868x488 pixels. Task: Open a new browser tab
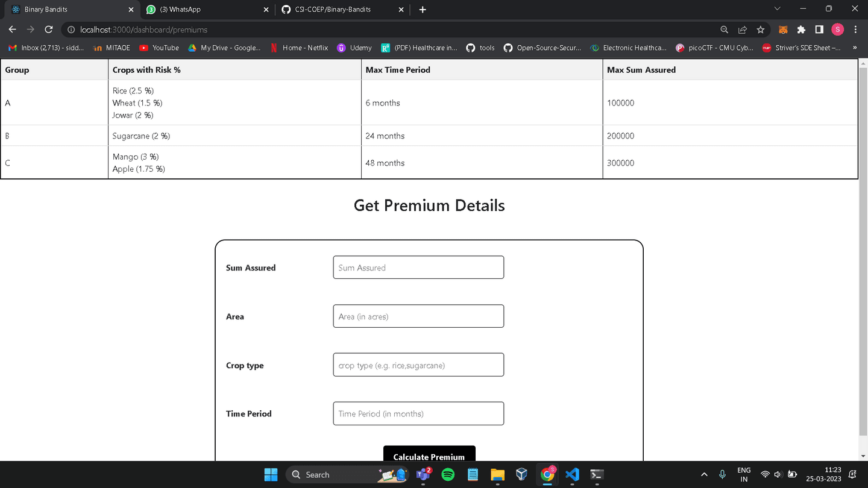coord(423,10)
